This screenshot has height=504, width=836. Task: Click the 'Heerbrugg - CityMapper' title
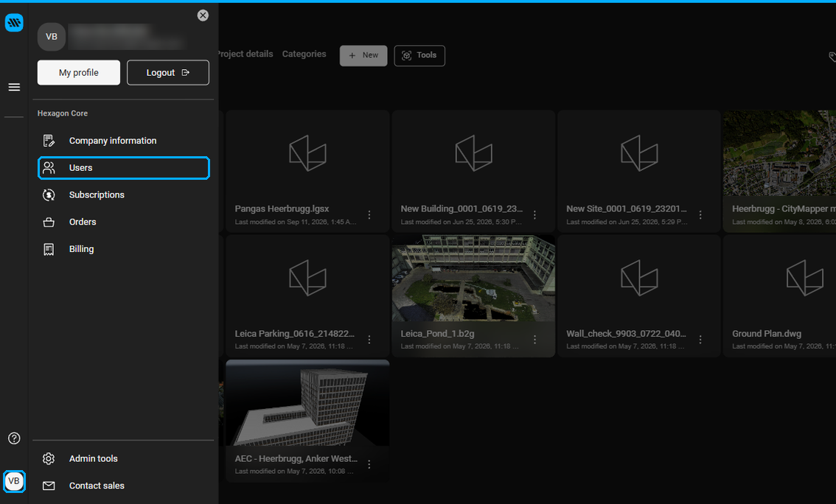(x=784, y=209)
